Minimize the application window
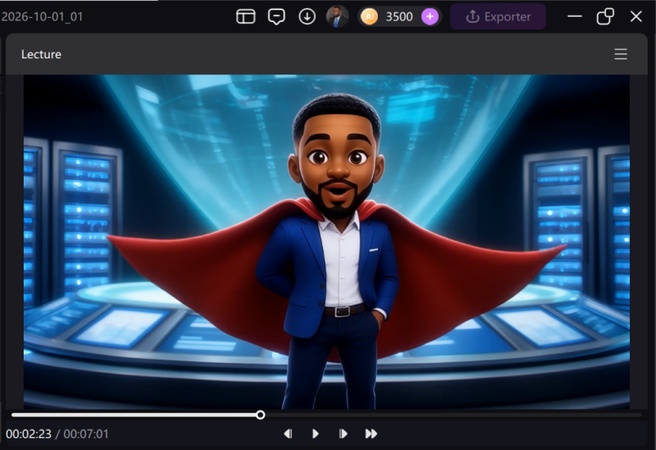656x450 pixels. (575, 17)
